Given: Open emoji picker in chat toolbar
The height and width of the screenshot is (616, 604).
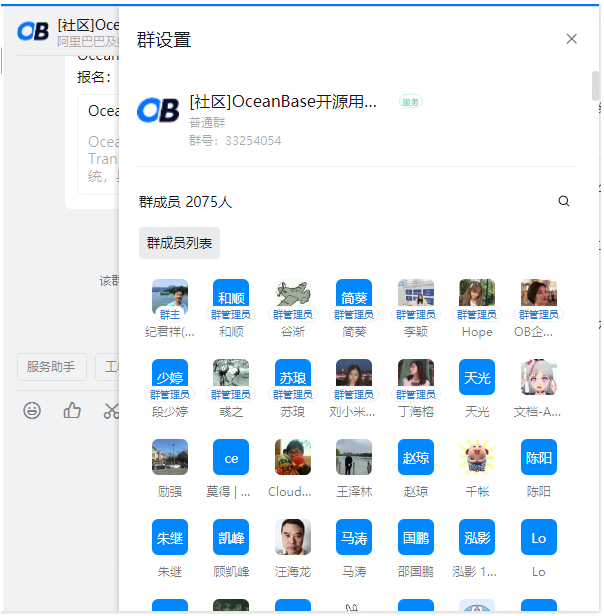Looking at the screenshot, I should point(32,411).
